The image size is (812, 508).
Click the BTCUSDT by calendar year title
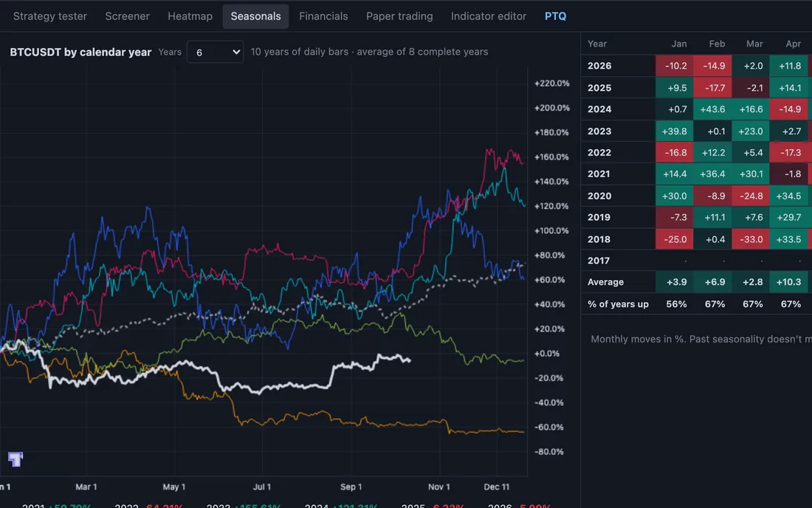[80, 52]
